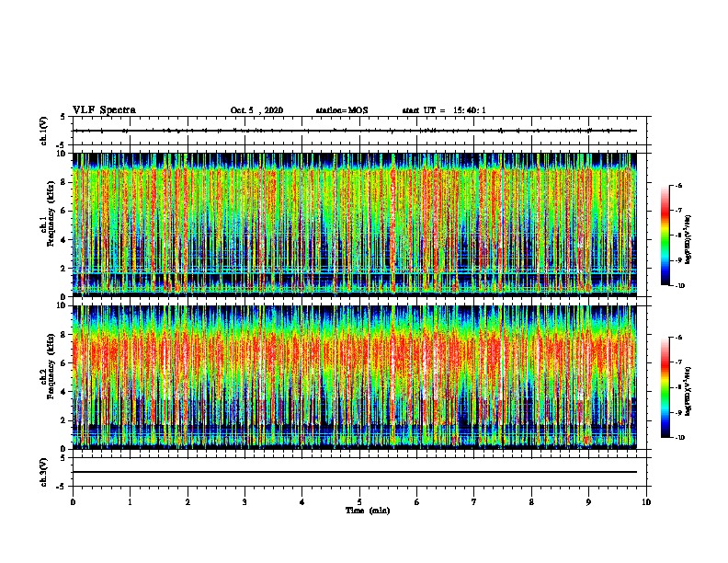Click the ch.1 colorbar log(PSD) label
This screenshot has height=563, width=728.
[688, 239]
